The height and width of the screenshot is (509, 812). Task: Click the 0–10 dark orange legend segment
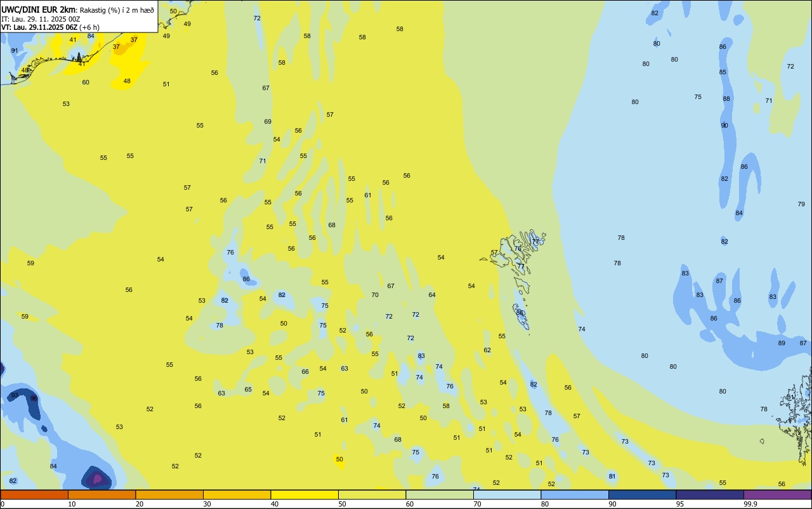pyautogui.click(x=34, y=495)
